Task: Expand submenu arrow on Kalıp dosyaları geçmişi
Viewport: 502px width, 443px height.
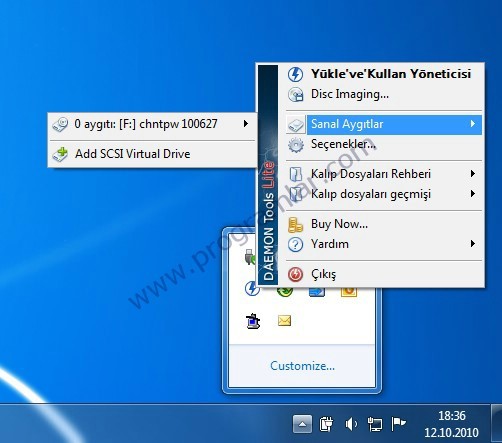Action: coord(473,194)
